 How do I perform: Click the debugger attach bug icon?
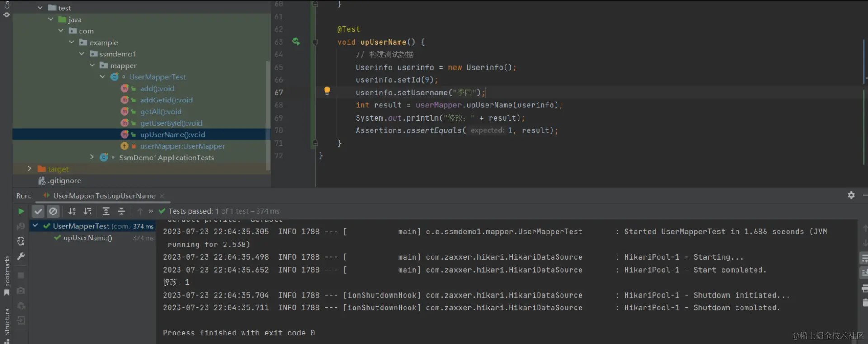[21, 306]
